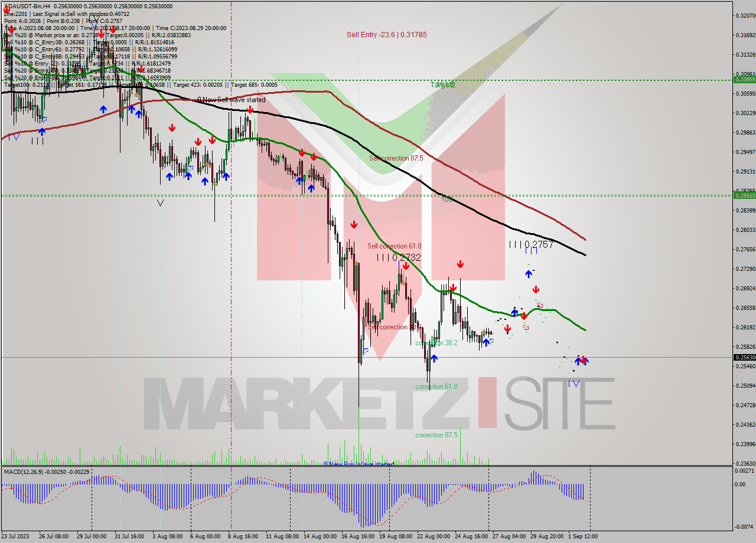The width and height of the screenshot is (756, 543).
Task: Click the green '100' level label
Action: [x=447, y=199]
